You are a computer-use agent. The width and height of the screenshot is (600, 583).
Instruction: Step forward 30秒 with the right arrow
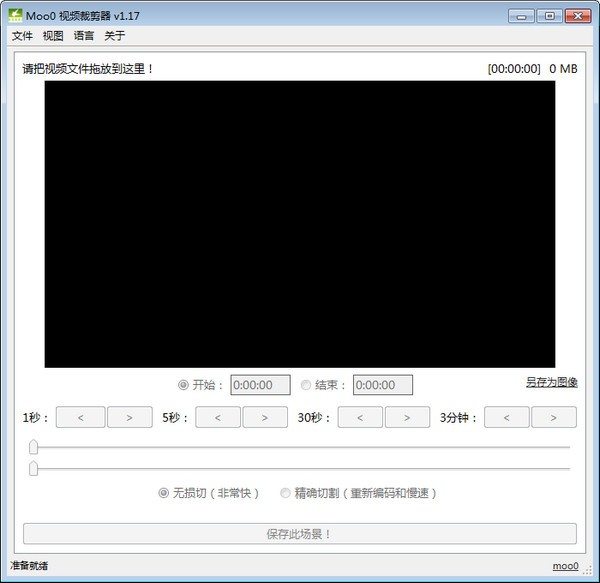pyautogui.click(x=407, y=417)
